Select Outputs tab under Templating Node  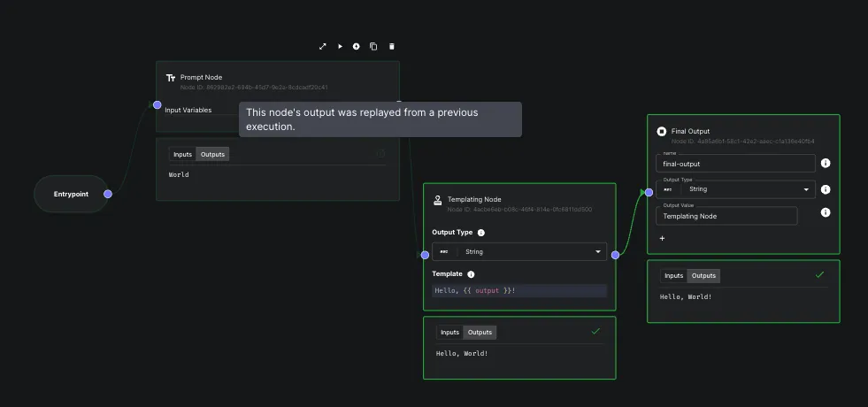(480, 333)
